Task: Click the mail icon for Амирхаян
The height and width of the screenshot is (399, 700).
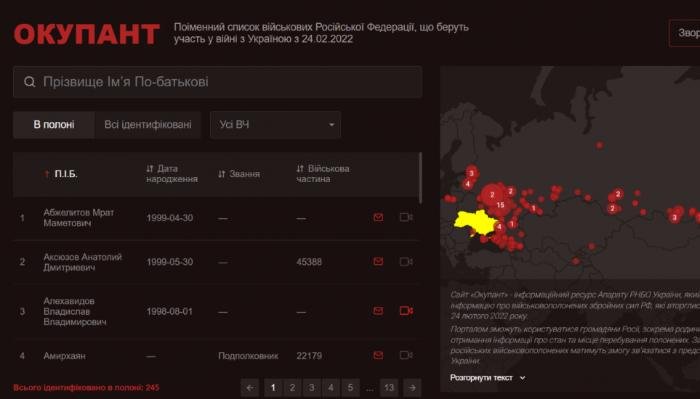Action: [x=378, y=355]
